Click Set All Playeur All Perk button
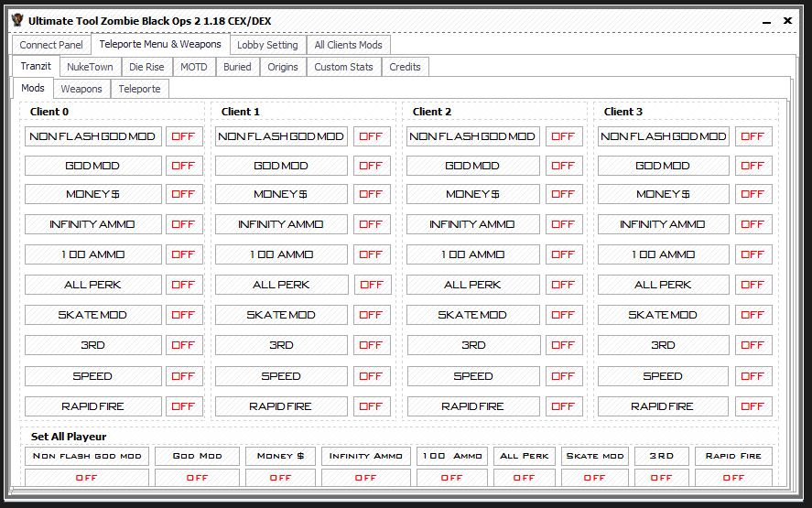This screenshot has width=812, height=508. tap(524, 456)
